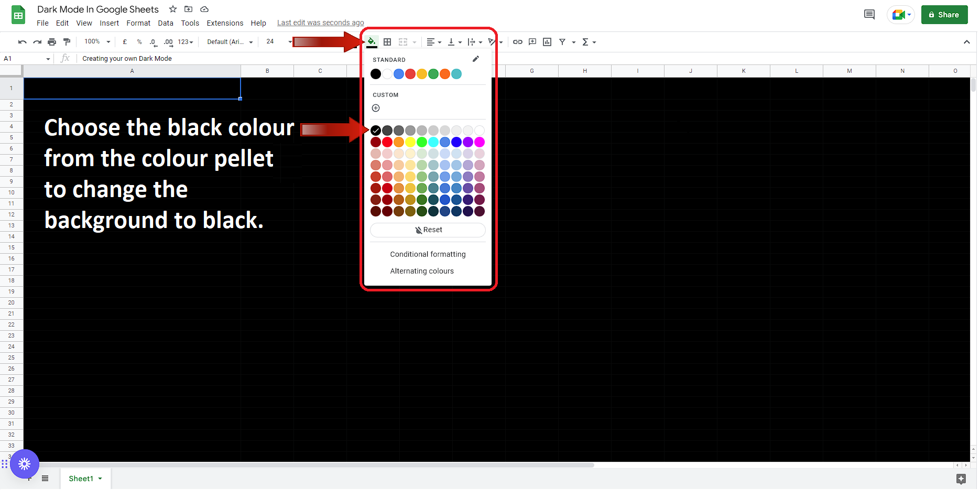Image resolution: width=980 pixels, height=499 pixels.
Task: Insert a comment using toolbar icon
Action: (x=532, y=41)
